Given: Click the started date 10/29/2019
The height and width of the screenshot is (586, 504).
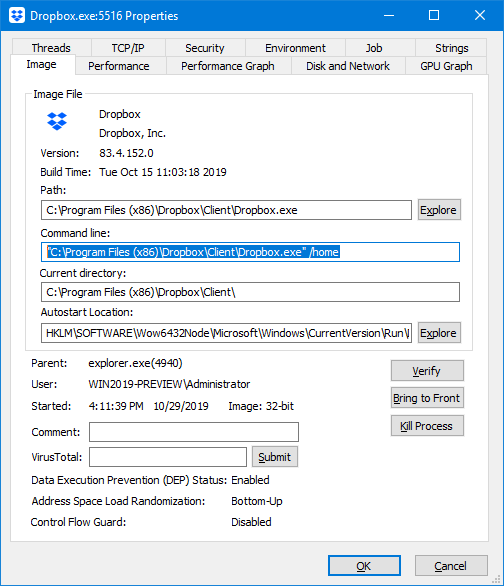Looking at the screenshot, I should point(181,406).
